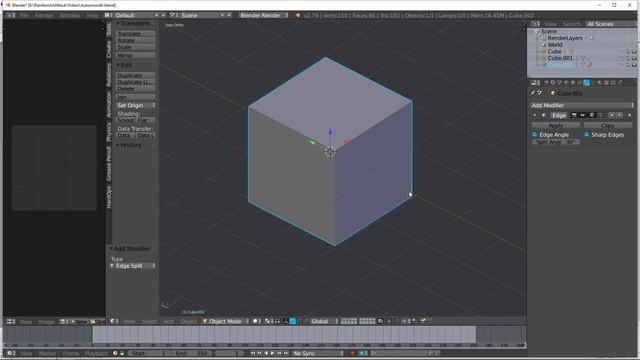Click the outliner editor type icon
The height and width of the screenshot is (360, 640).
535,24
